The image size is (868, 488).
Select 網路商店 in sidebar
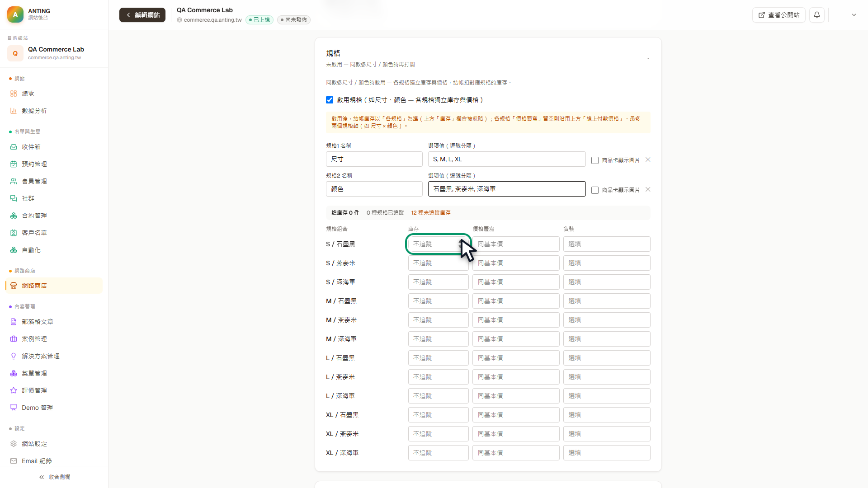(x=54, y=286)
